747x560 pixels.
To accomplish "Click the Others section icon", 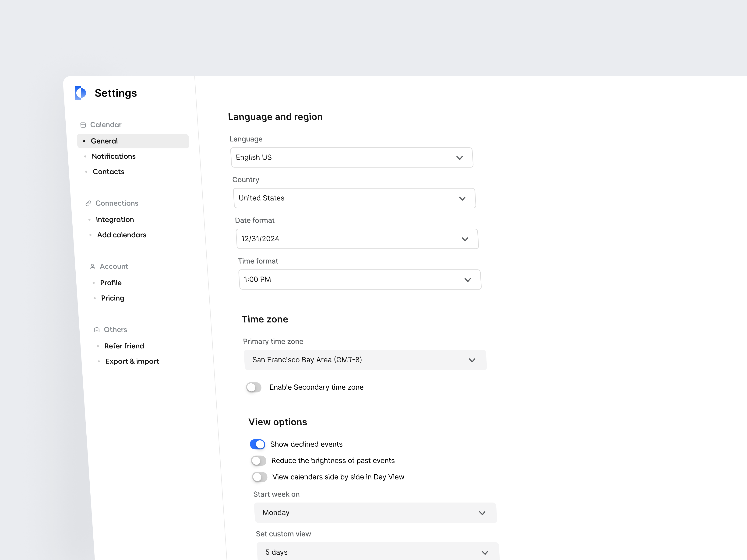I will point(97,330).
